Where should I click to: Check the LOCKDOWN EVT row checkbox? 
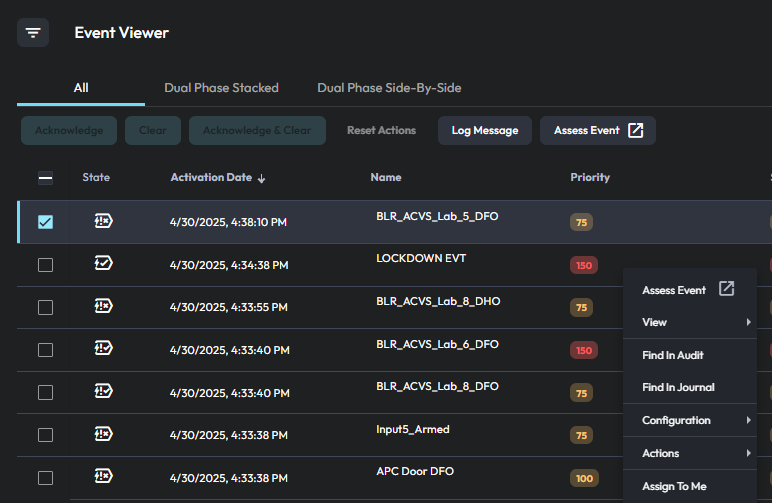[x=45, y=265]
